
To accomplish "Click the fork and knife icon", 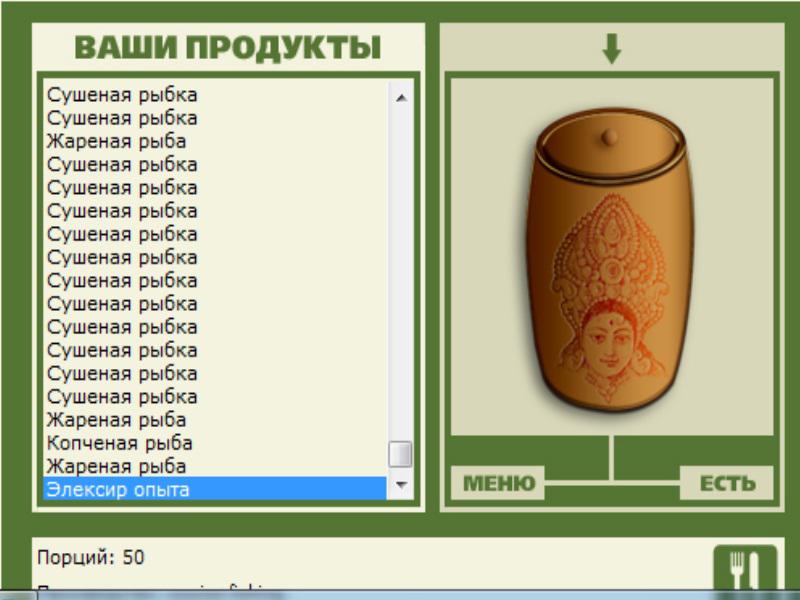I will pos(745,568).
